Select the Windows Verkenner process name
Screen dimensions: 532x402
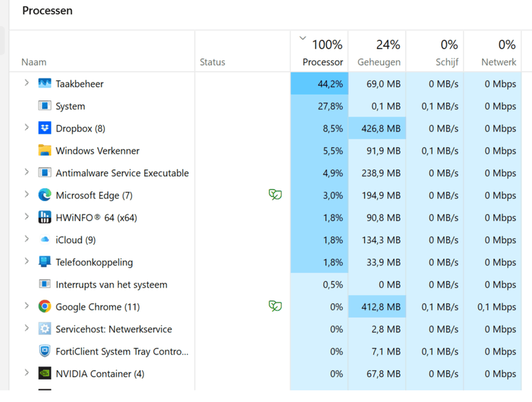pyautogui.click(x=97, y=150)
